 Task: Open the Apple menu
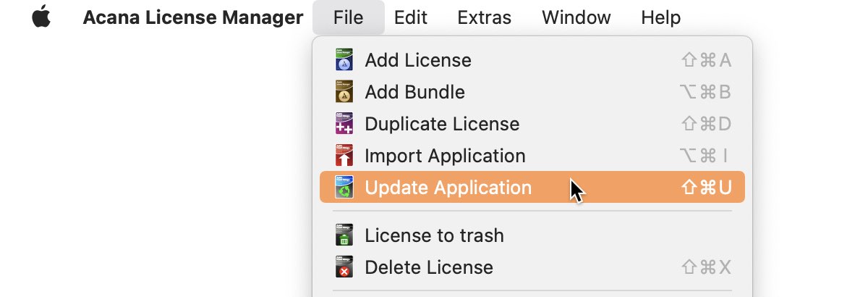tap(42, 17)
